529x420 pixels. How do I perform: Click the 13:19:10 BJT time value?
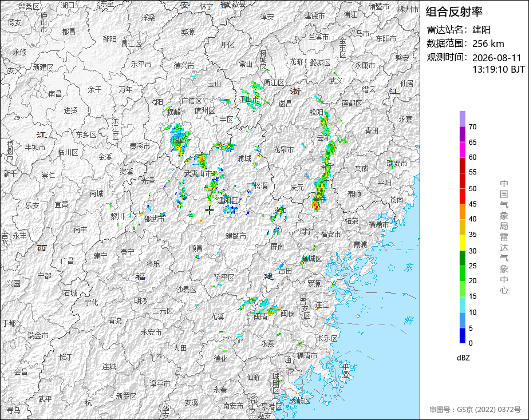pyautogui.click(x=499, y=69)
